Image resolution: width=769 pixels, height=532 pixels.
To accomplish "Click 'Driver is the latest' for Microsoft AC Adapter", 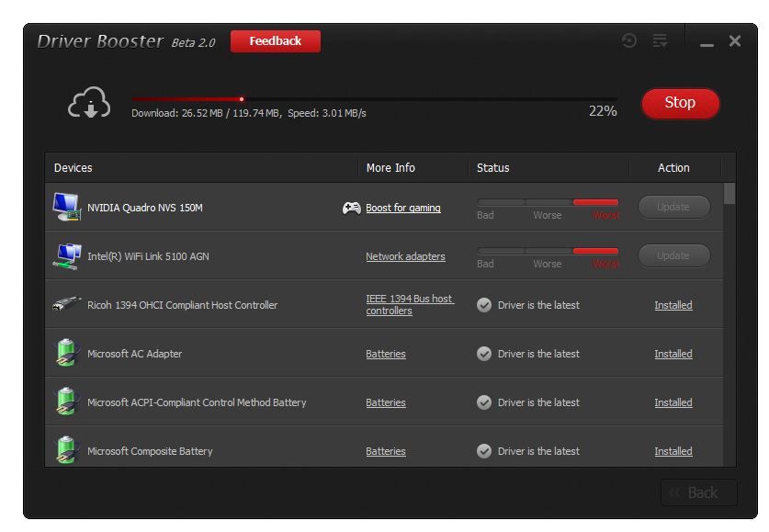I will point(538,354).
